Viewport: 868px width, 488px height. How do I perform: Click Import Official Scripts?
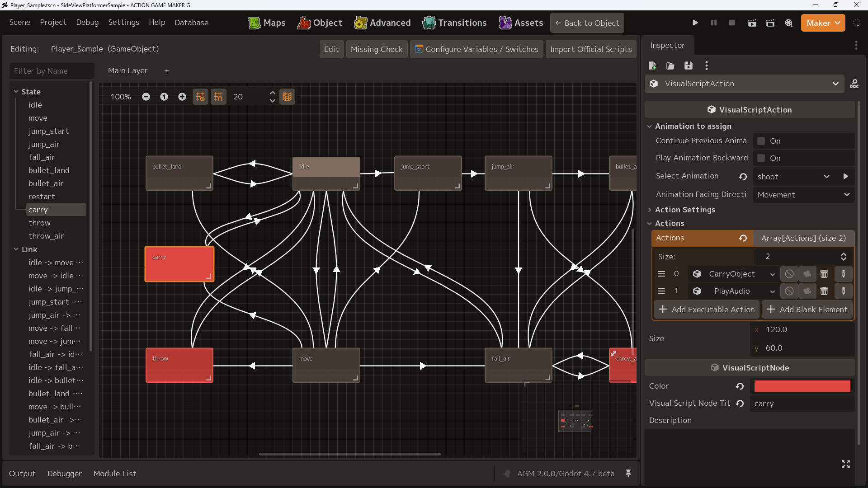591,49
